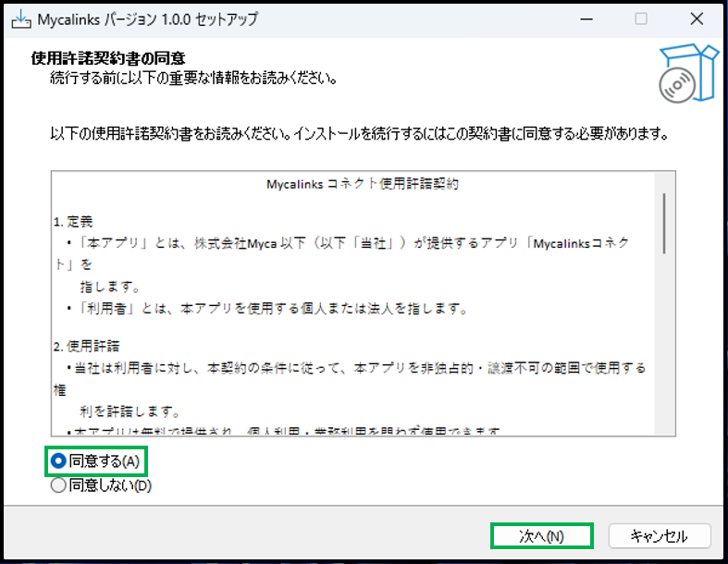
Task: Close the Mycalinks setup window
Action: point(697,19)
